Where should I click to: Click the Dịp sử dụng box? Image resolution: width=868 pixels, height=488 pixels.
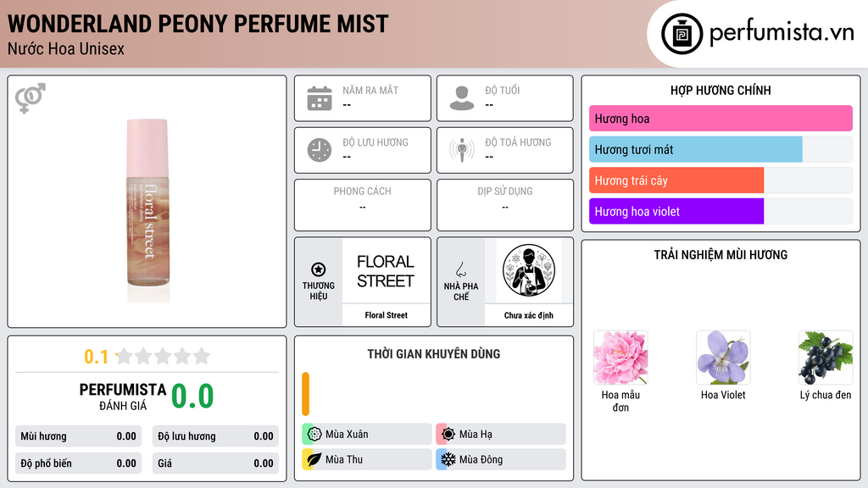point(505,205)
